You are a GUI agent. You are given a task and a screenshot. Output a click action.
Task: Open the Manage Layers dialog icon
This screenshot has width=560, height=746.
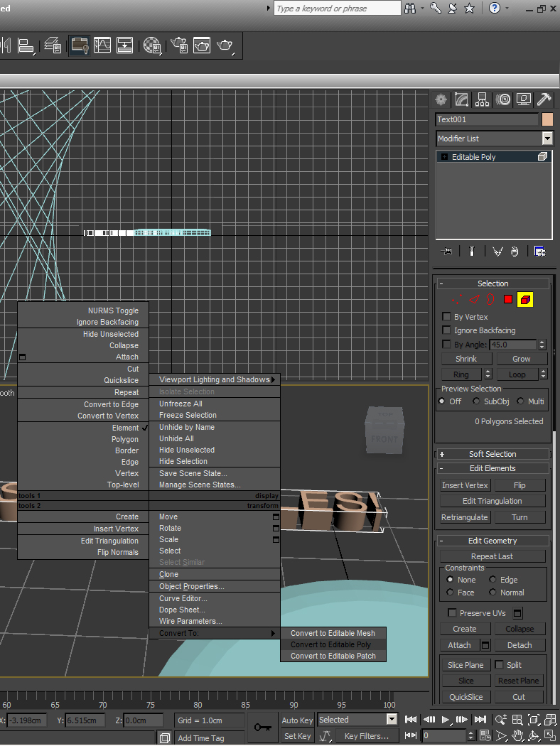pos(53,45)
